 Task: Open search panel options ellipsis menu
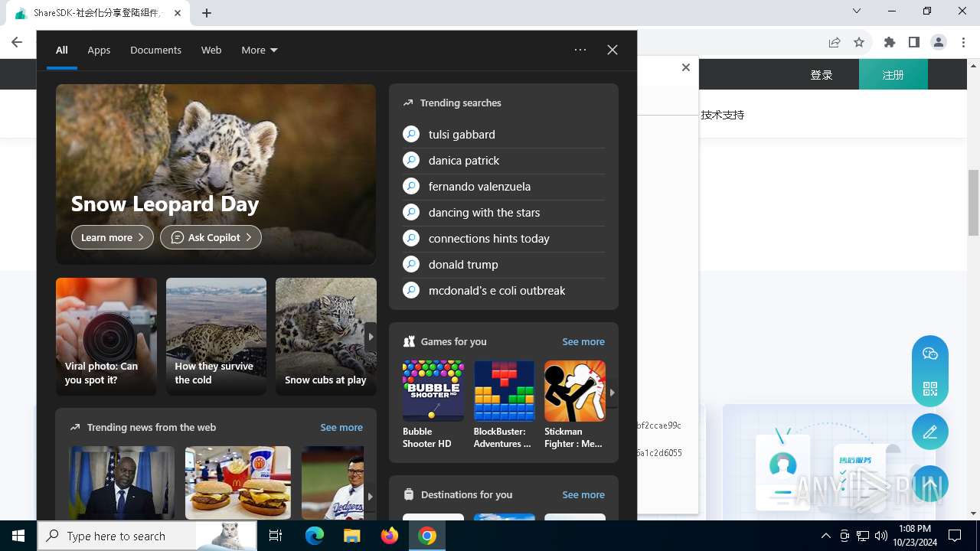[x=580, y=50]
